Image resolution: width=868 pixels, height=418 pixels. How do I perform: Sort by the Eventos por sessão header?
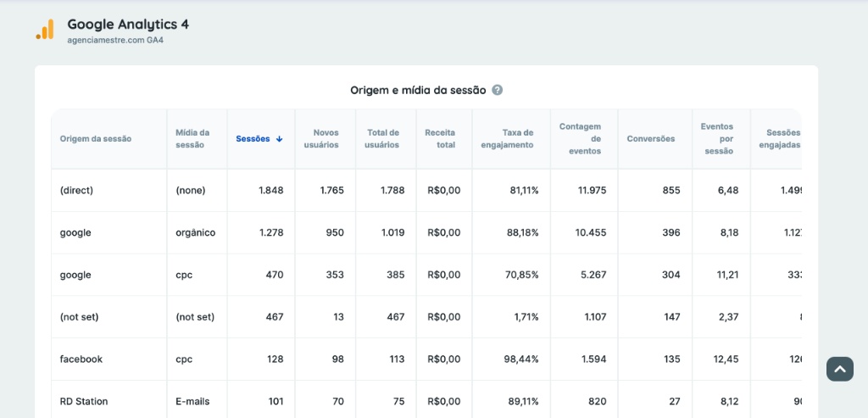717,139
